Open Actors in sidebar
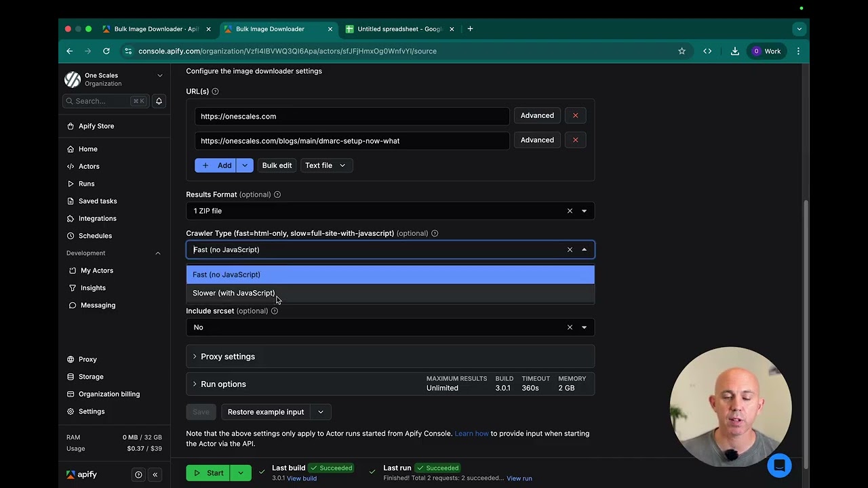Screen dimensions: 868x488 89,167
